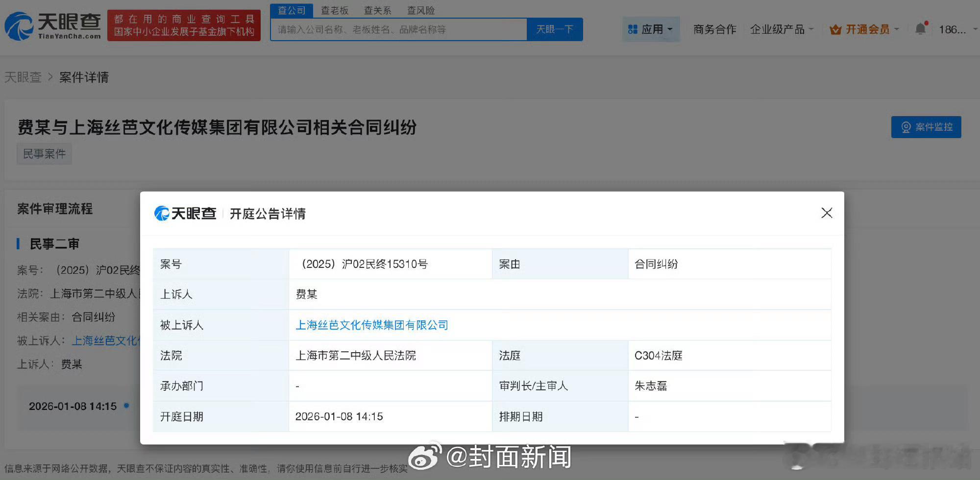
Task: Open 上海丝芭文化传媒集团有限公司 link in dialog
Action: [x=372, y=325]
